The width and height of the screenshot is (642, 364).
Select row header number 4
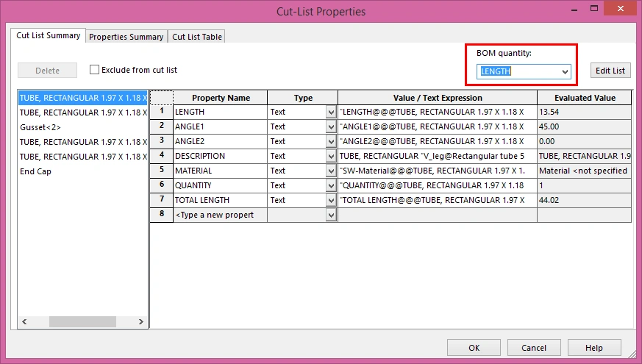[x=161, y=156]
